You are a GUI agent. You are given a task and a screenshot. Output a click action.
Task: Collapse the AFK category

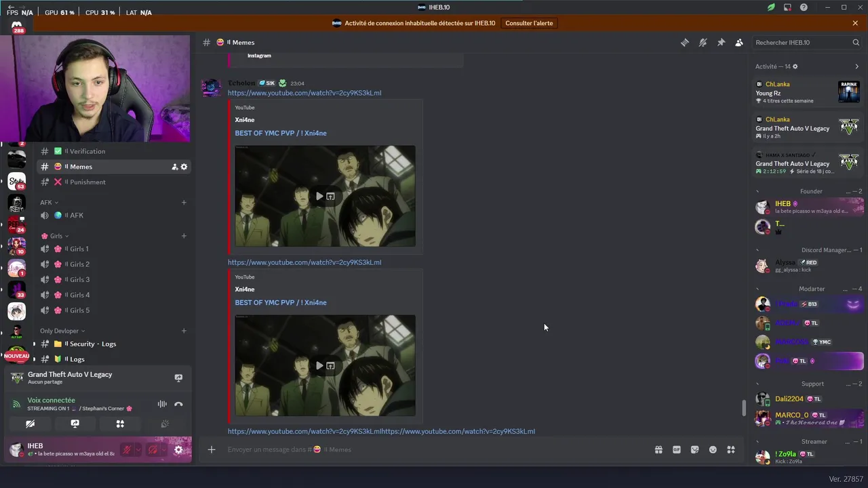click(x=49, y=202)
